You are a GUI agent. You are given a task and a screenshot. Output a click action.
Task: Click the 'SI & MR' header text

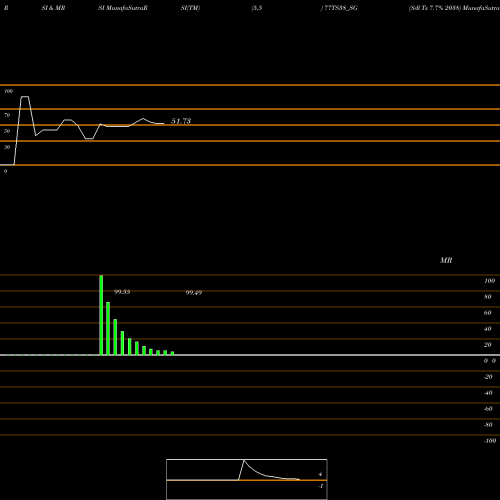[x=53, y=8]
